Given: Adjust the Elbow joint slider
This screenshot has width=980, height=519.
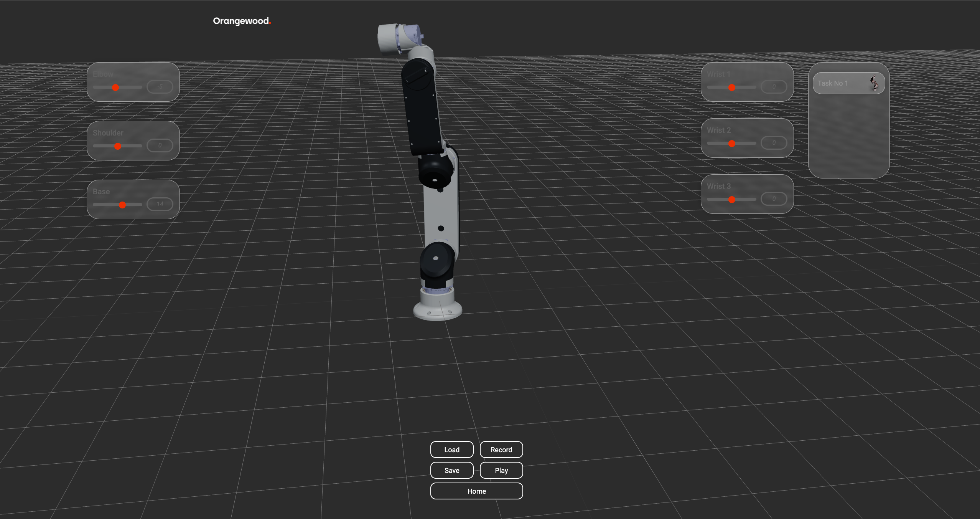Looking at the screenshot, I should point(117,88).
